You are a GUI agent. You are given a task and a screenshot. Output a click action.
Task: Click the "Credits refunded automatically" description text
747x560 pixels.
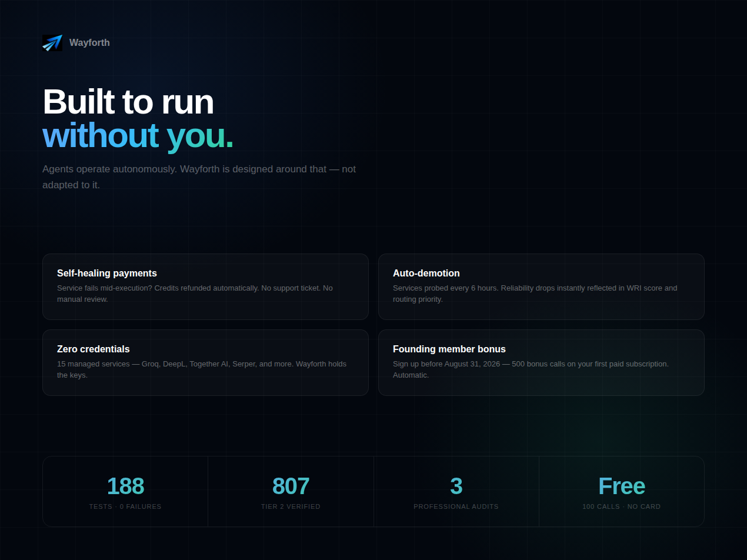tap(195, 294)
